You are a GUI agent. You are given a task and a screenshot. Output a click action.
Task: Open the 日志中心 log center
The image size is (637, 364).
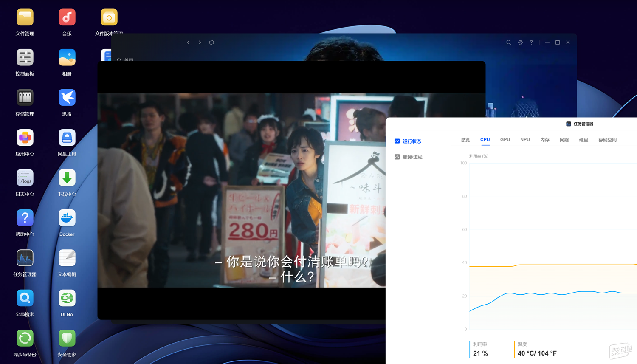click(x=25, y=178)
